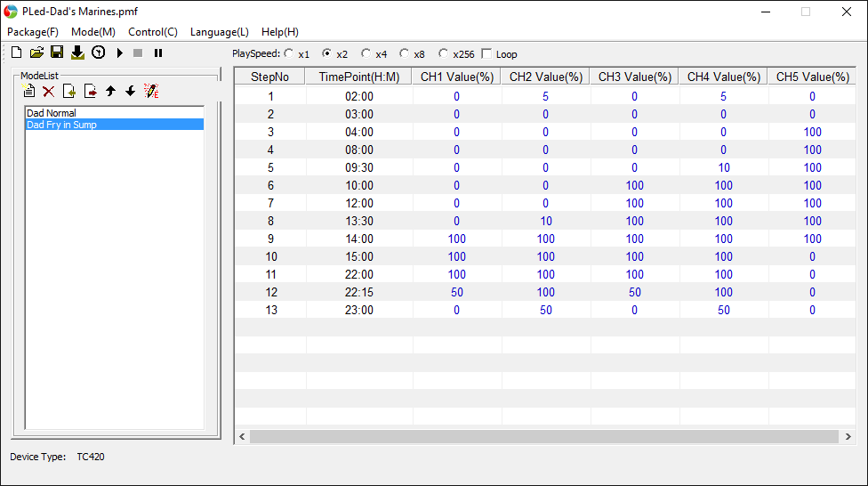This screenshot has height=486, width=868.
Task: Click CH5 value 100 in step 3
Action: (812, 132)
